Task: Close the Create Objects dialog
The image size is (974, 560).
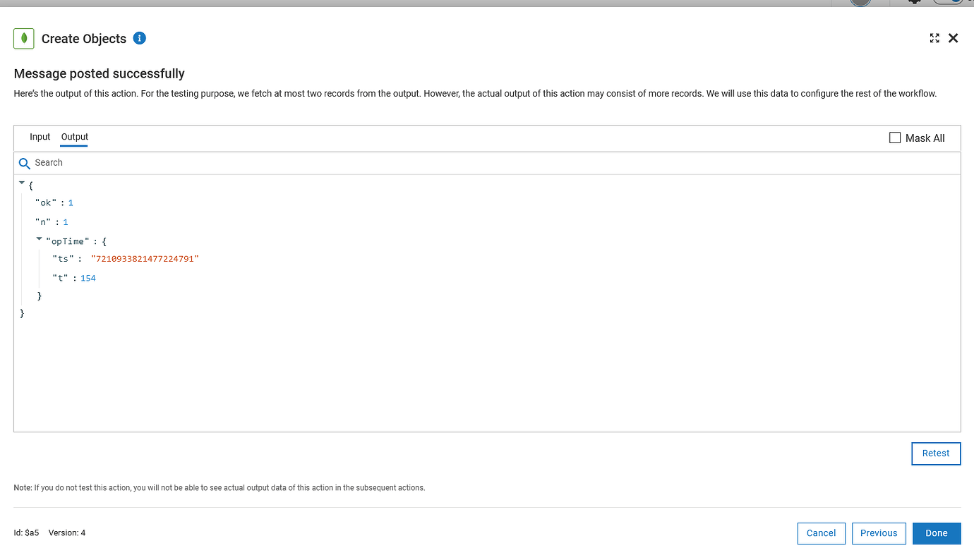Action: click(x=953, y=38)
